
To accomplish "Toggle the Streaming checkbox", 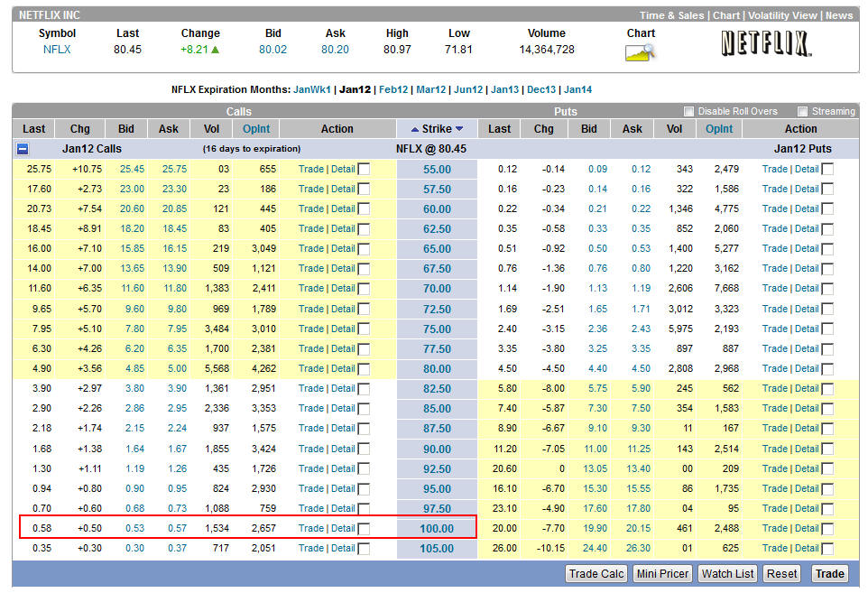I will click(x=803, y=111).
